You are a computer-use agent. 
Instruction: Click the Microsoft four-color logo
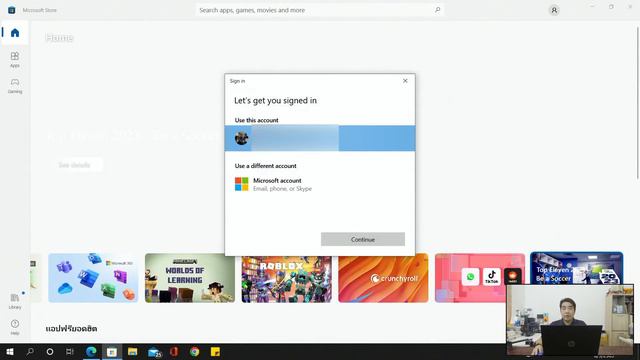pyautogui.click(x=242, y=184)
